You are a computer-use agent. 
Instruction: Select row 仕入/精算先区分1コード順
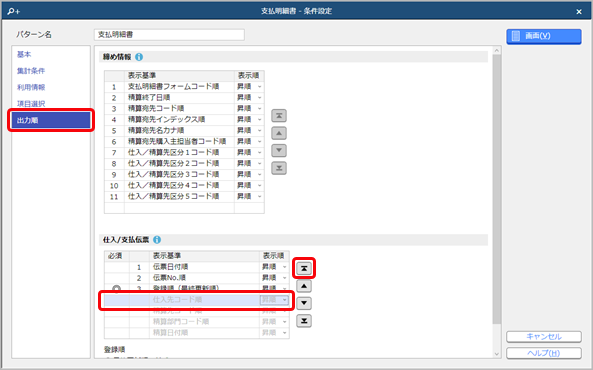tap(184, 152)
